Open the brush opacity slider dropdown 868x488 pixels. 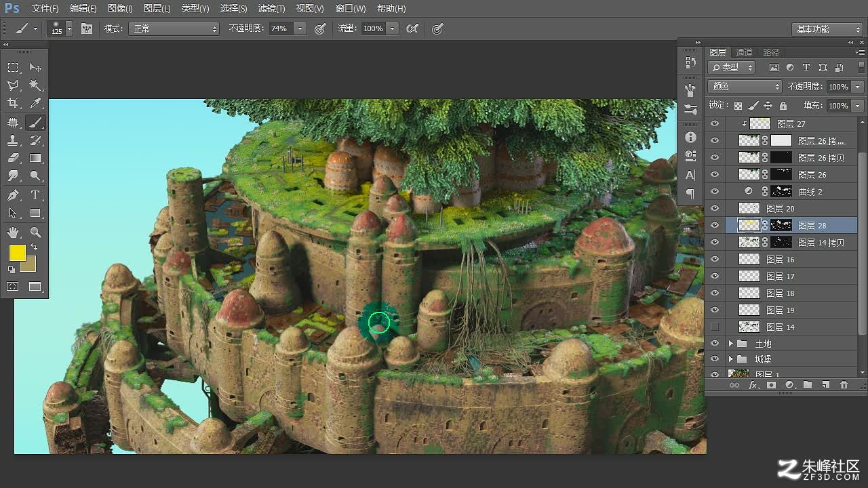(x=300, y=28)
